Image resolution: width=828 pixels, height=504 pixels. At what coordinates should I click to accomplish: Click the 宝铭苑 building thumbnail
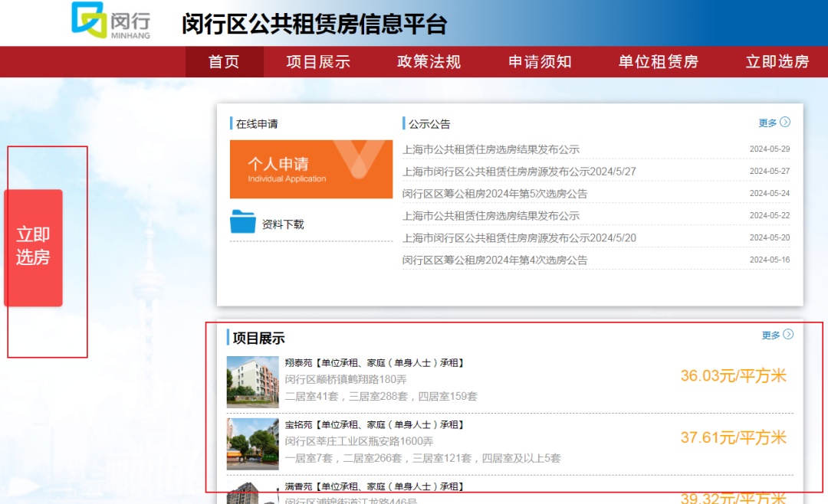tap(252, 443)
